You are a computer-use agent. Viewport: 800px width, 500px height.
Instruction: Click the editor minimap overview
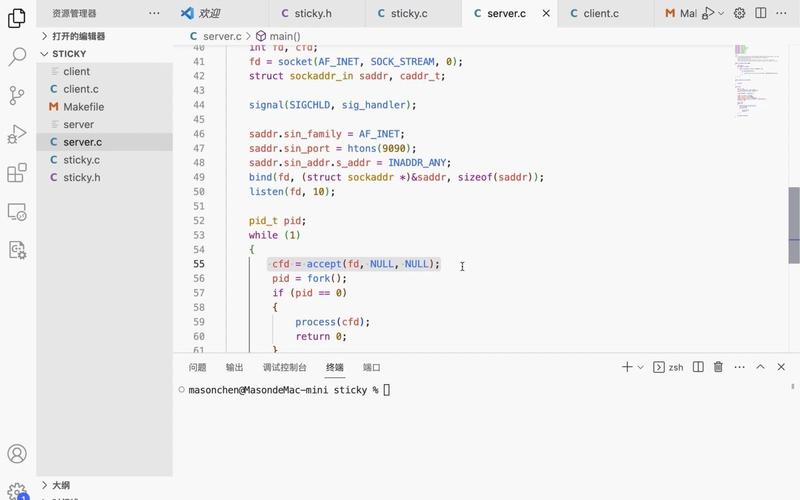pos(758,82)
